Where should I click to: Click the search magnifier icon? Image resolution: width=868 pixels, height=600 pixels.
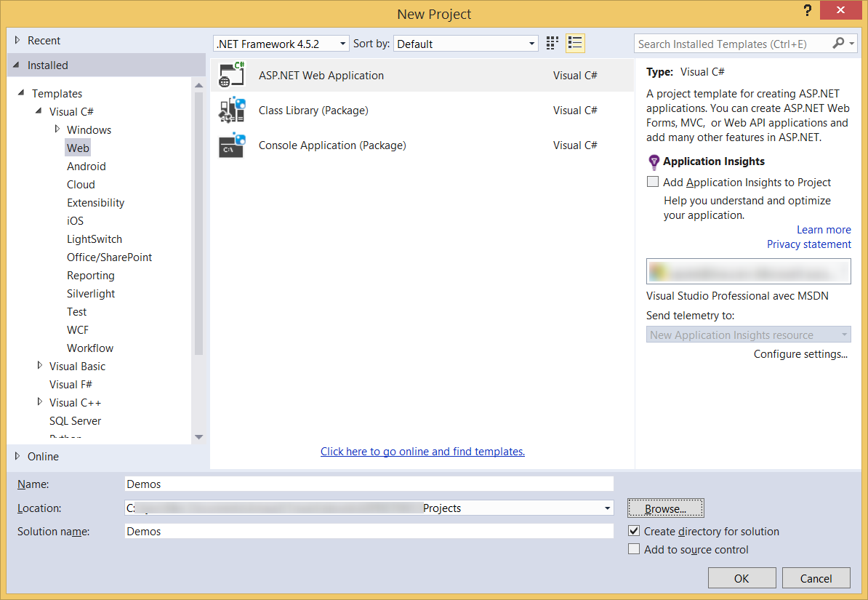point(838,44)
